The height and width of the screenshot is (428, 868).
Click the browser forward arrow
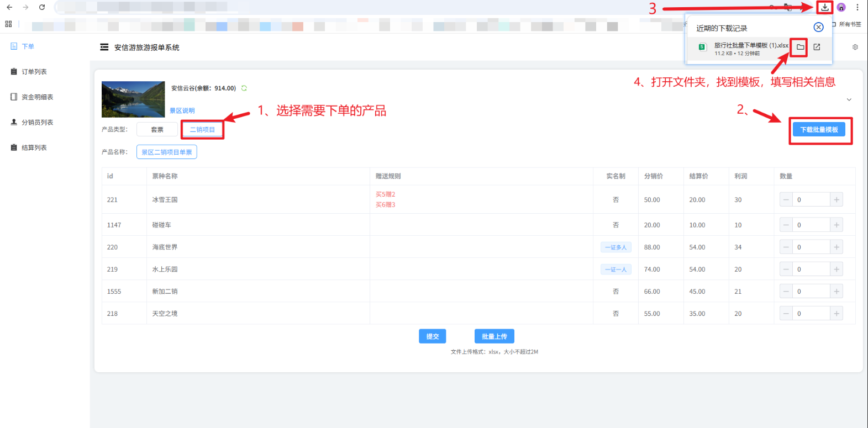(25, 7)
